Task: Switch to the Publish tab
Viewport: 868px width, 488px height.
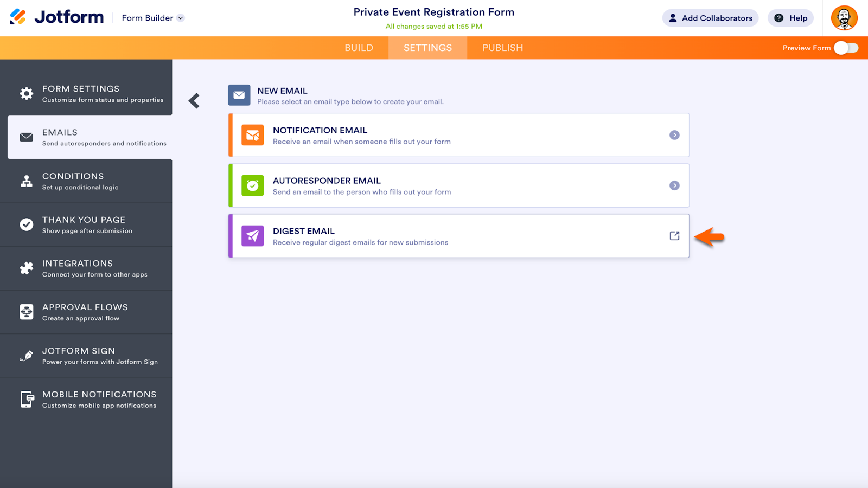Action: point(502,48)
